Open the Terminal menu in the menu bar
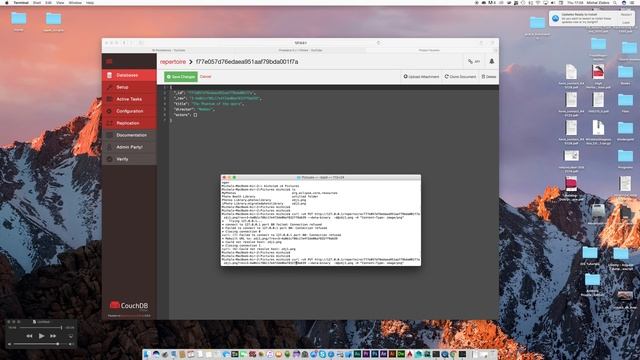Image resolution: width=640 pixels, height=360 pixels. (21, 2)
